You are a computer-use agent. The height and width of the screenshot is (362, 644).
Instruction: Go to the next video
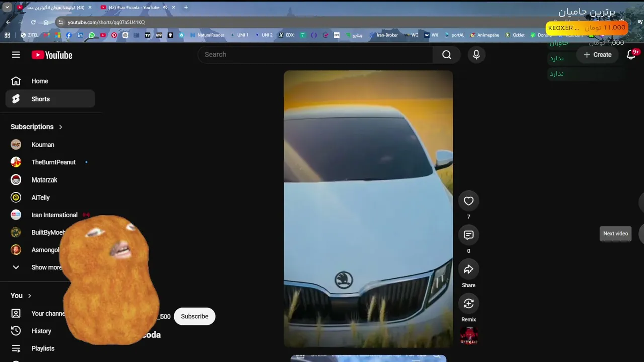point(640,233)
